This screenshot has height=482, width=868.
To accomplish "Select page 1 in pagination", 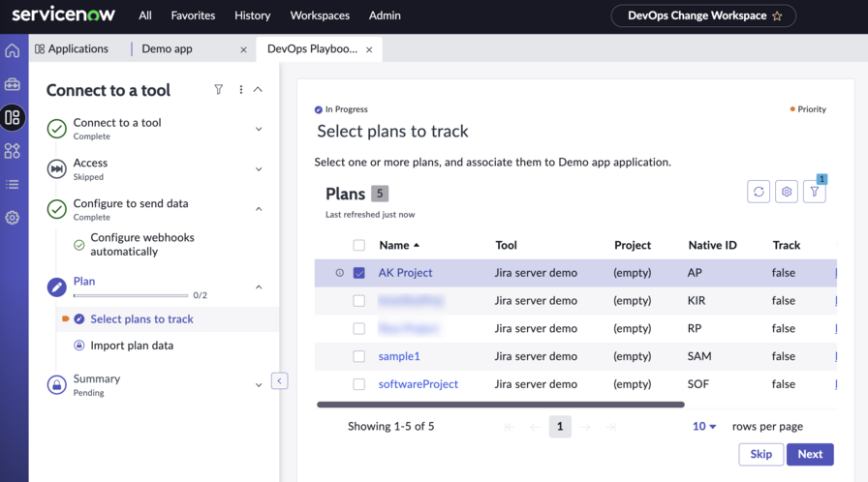I will click(560, 426).
